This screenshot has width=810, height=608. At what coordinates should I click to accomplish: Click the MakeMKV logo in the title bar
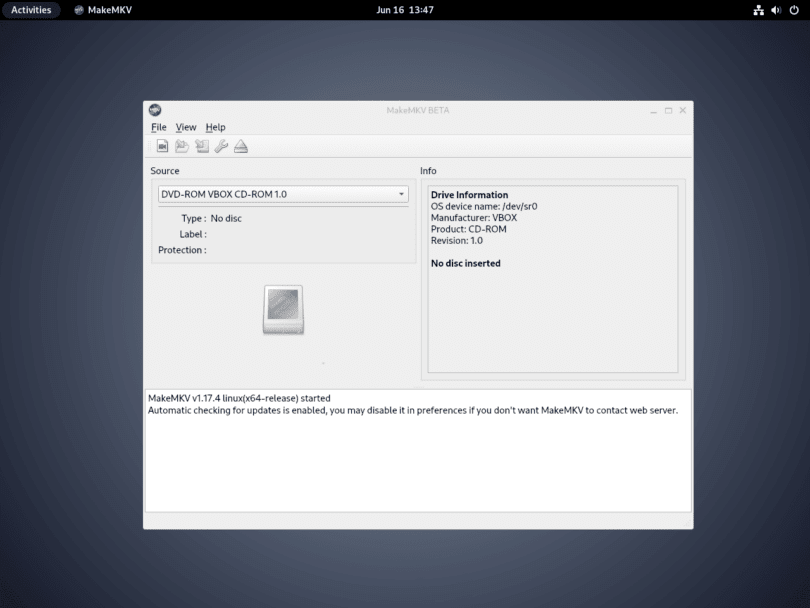coord(154,110)
